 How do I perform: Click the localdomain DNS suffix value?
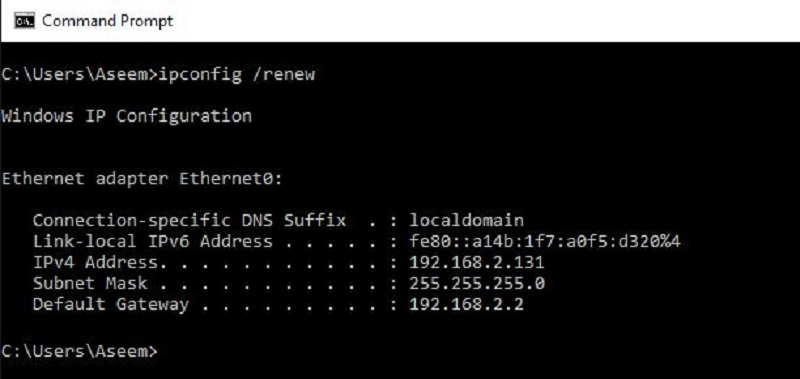[466, 220]
